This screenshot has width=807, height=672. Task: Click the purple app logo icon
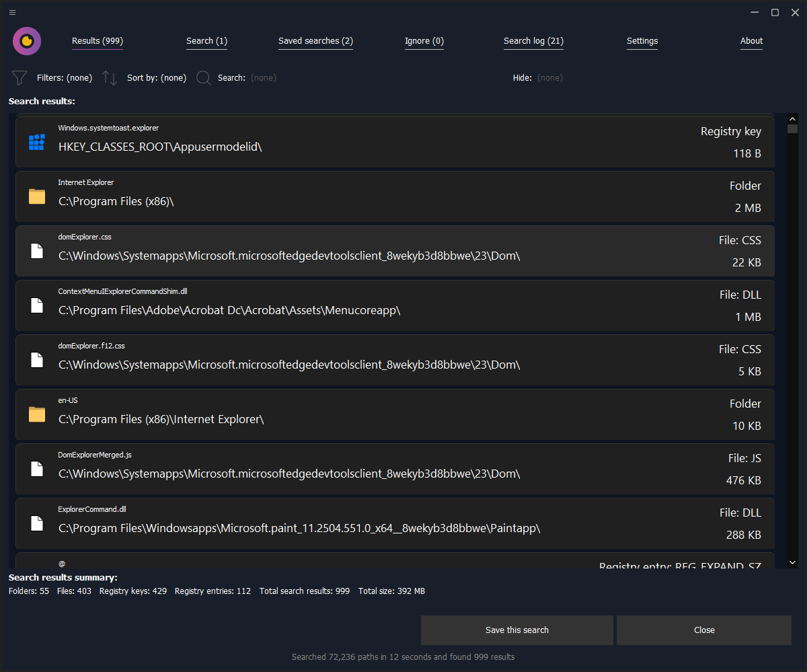point(27,41)
